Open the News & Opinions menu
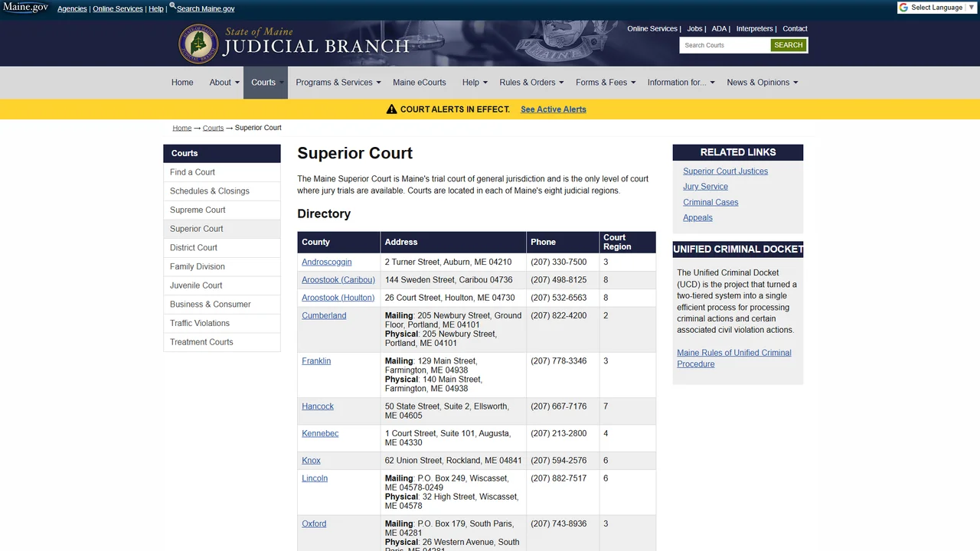 click(x=762, y=83)
